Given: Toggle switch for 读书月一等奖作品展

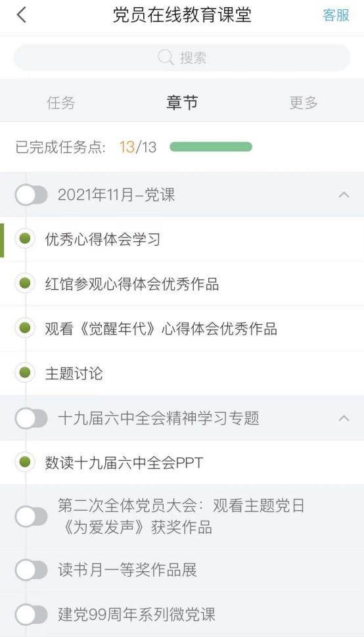Looking at the screenshot, I should click(32, 570).
